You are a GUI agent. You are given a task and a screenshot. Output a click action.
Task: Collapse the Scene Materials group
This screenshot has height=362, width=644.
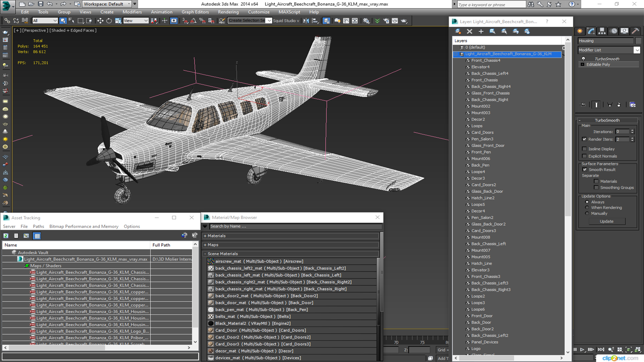205,254
